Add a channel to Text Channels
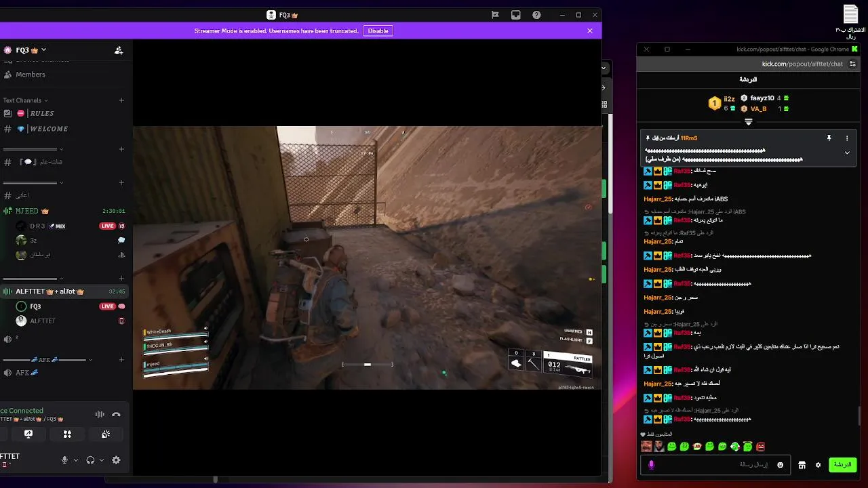This screenshot has height=488, width=868. click(121, 100)
